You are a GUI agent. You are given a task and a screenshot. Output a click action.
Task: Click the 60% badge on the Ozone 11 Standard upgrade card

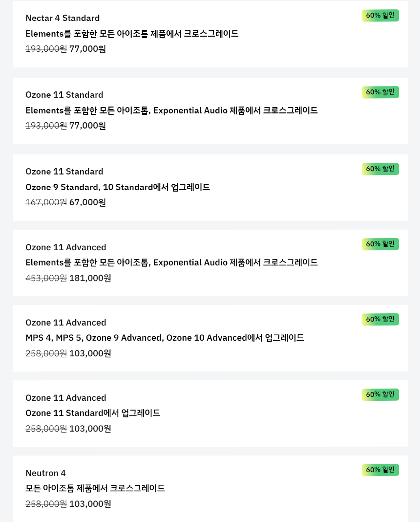380,169
